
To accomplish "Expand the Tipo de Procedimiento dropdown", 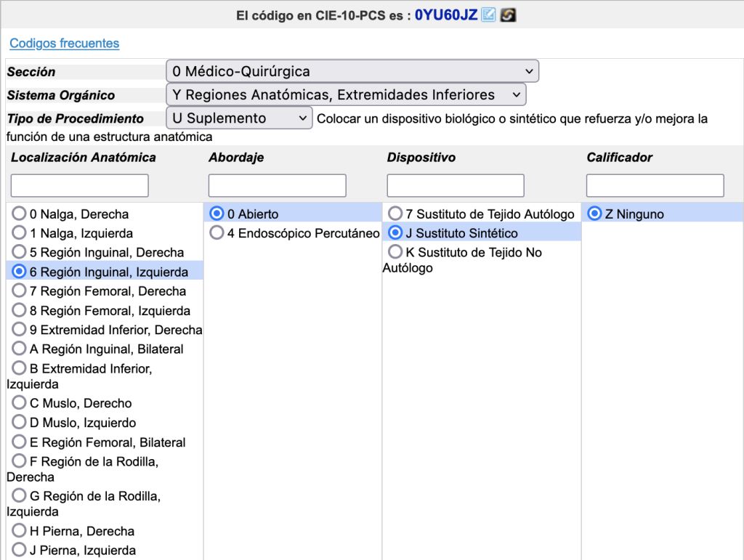I will [239, 118].
